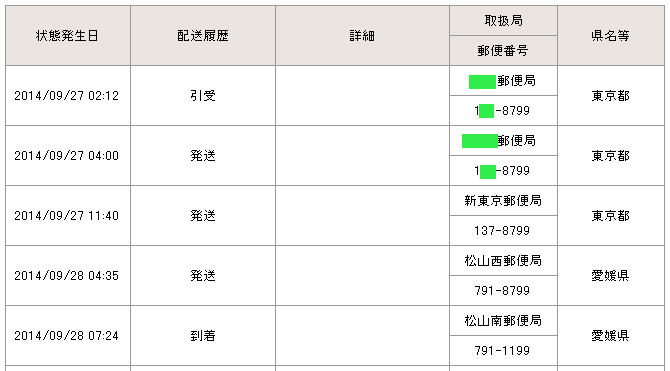The image size is (670, 371).
Task: Click the 松山南郵便局 office cell
Action: (503, 321)
